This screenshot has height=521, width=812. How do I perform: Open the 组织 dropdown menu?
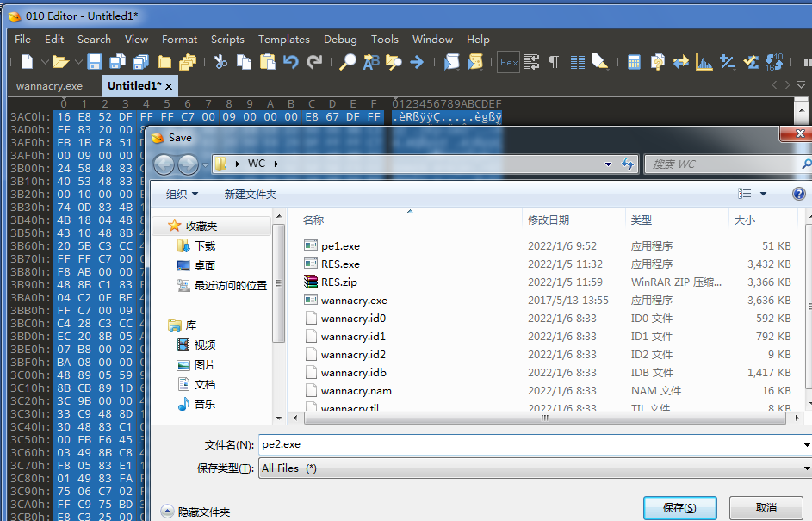(182, 195)
